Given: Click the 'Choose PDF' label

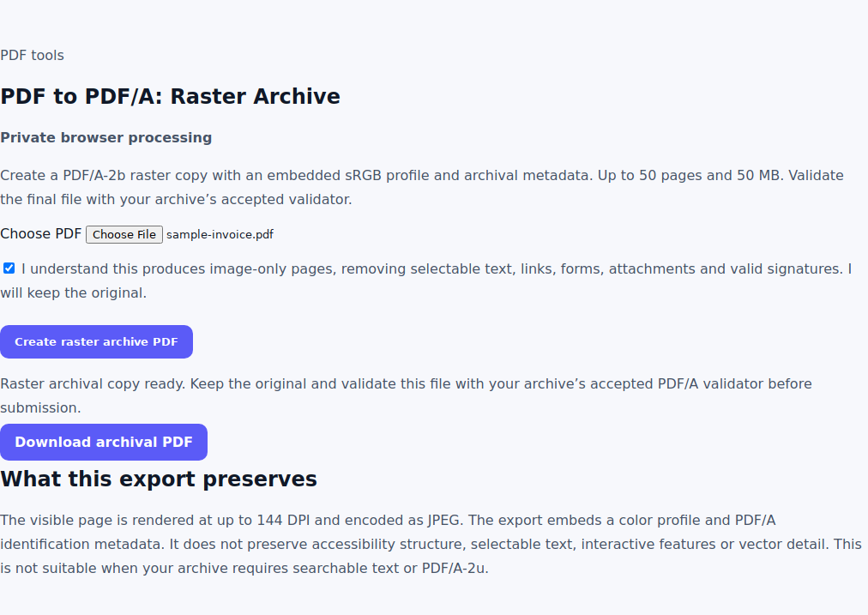Looking at the screenshot, I should coord(40,233).
